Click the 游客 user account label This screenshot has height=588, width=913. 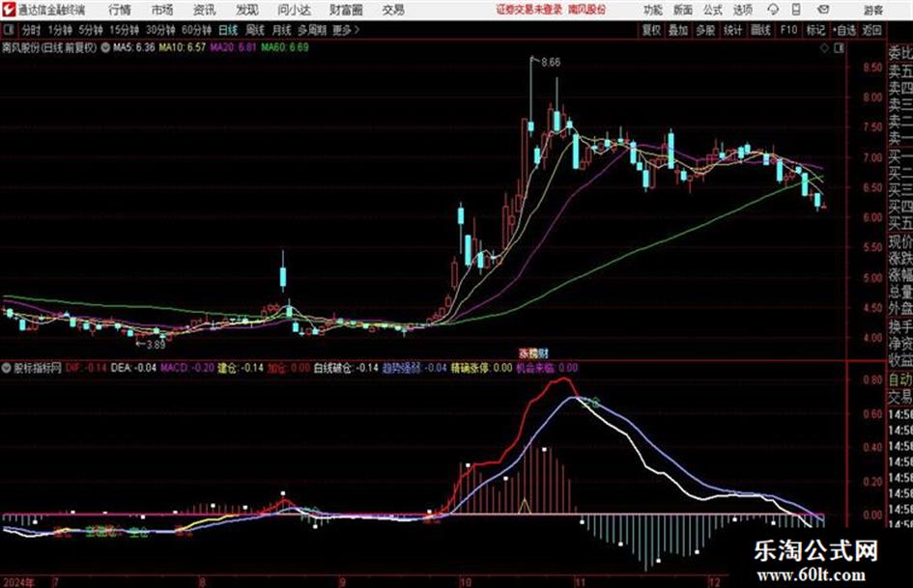pyautogui.click(x=873, y=10)
